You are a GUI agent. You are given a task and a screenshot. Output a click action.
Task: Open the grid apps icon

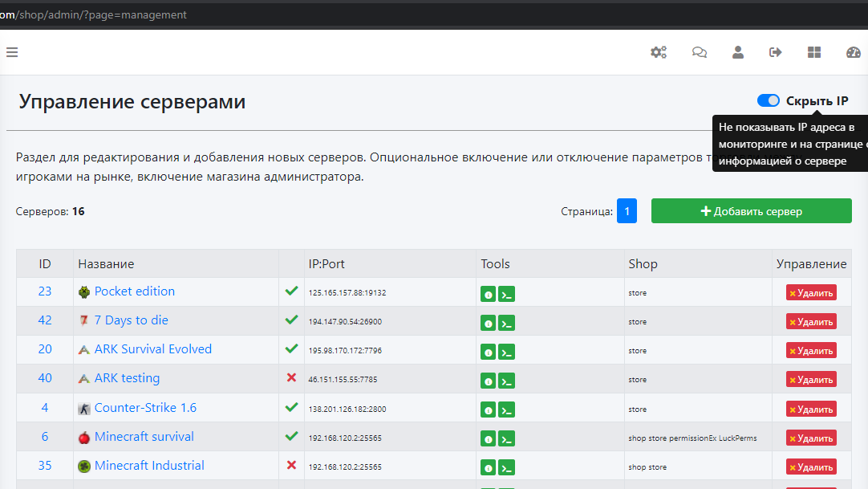[x=814, y=52]
